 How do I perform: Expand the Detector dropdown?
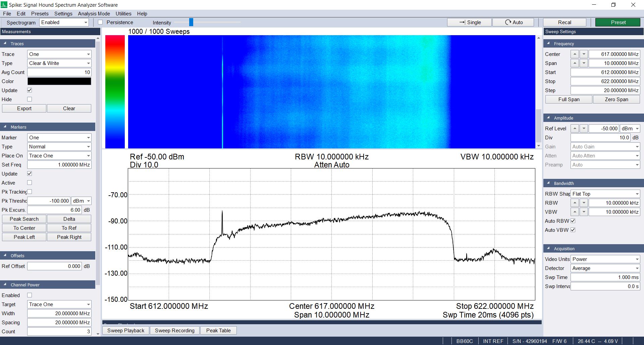(605, 268)
